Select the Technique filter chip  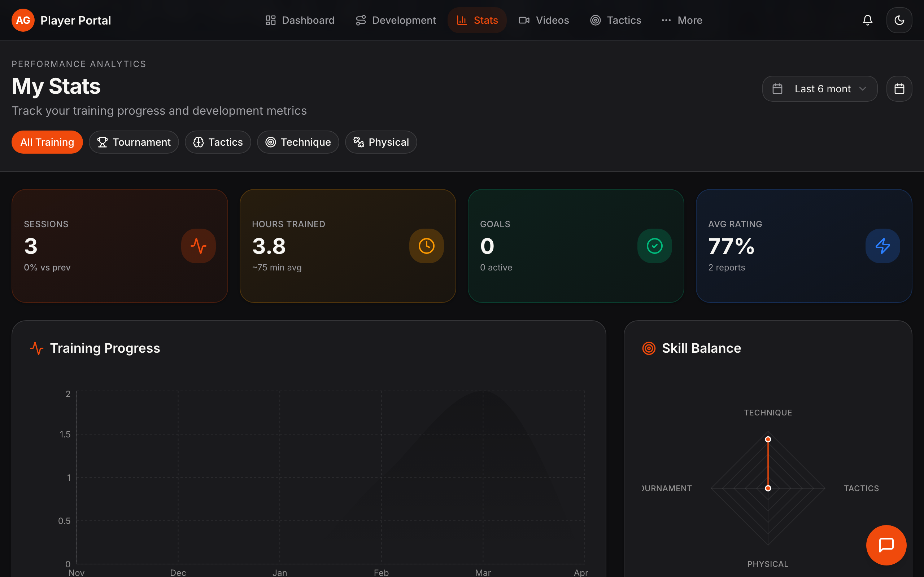click(298, 142)
